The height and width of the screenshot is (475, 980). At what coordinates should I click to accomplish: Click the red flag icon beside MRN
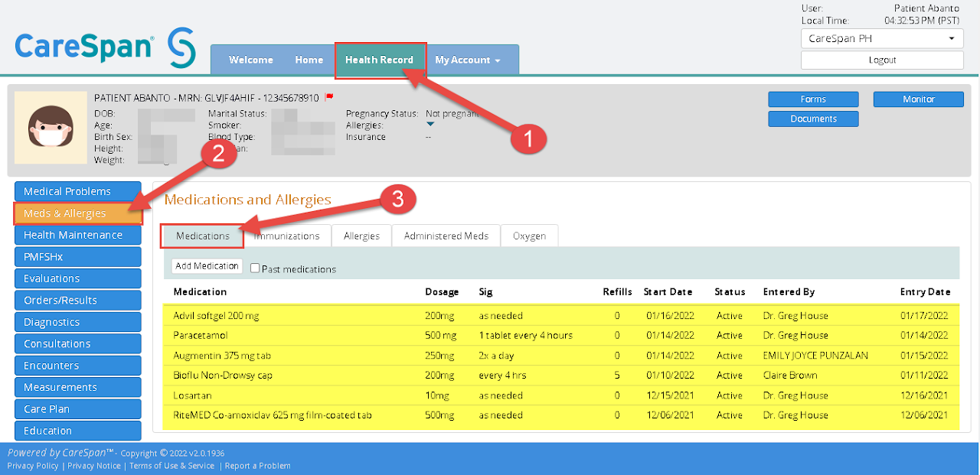329,97
